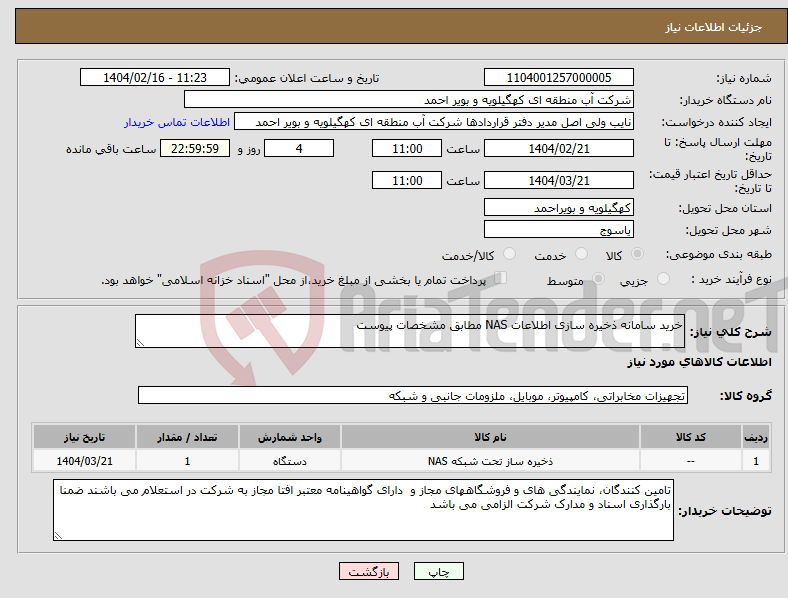Image resolution: width=788 pixels, height=598 pixels.
Task: Click the تعداد / مقدار column header
Action: click(x=187, y=437)
